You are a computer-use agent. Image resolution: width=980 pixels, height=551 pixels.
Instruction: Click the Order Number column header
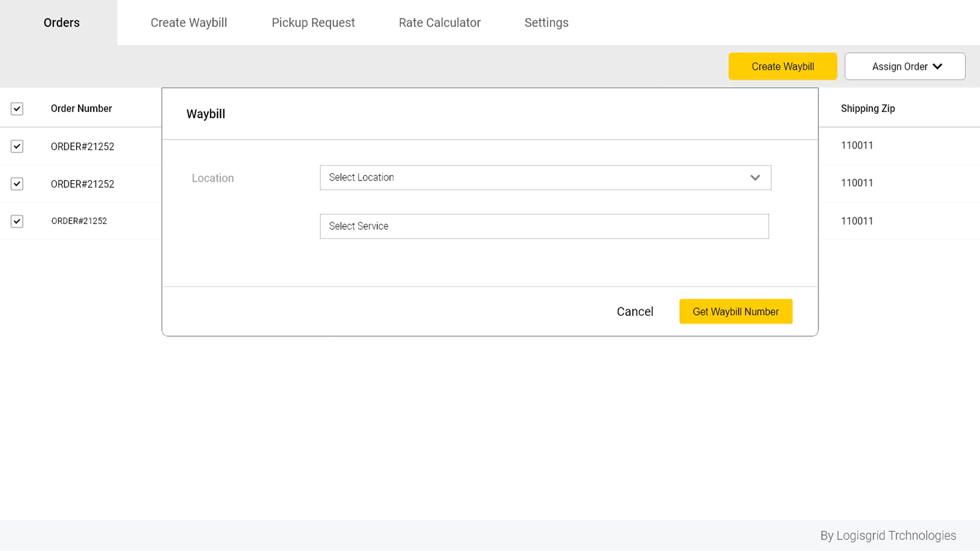[x=81, y=108]
